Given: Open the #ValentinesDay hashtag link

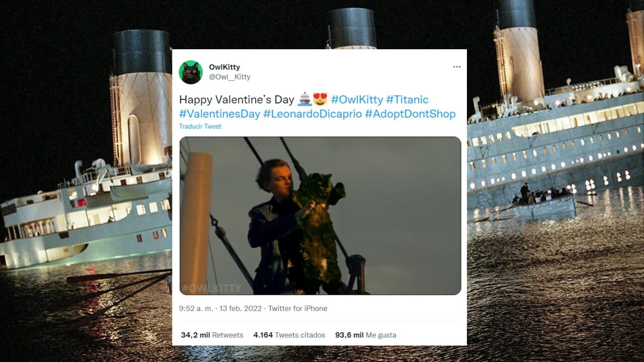Looking at the screenshot, I should click(219, 114).
